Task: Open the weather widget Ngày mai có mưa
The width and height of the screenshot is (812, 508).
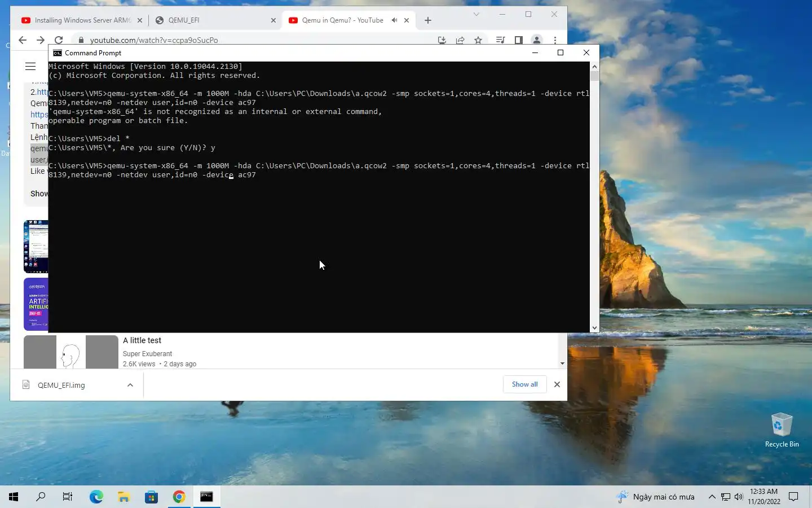Action: (x=656, y=497)
